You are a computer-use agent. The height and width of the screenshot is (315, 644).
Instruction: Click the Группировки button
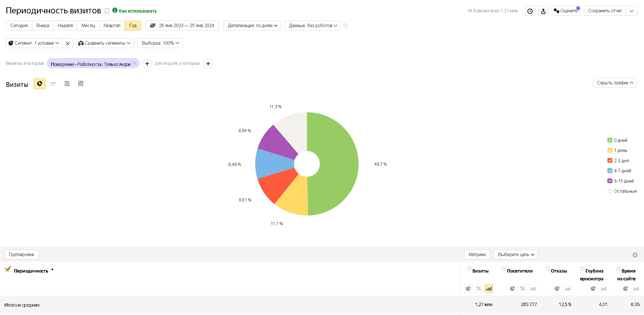tap(22, 255)
